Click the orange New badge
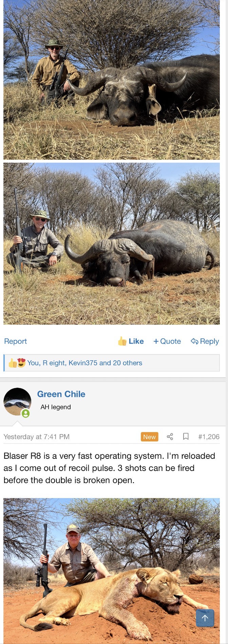This screenshot has height=644, width=228. [149, 437]
